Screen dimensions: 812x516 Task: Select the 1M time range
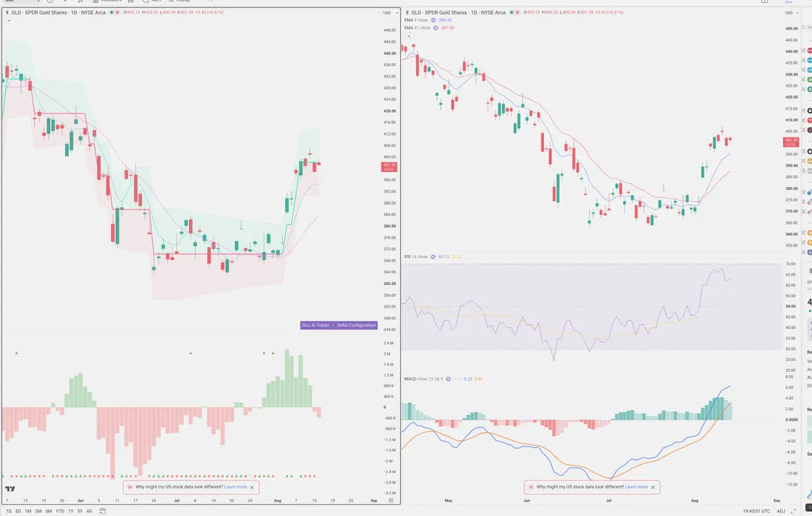(x=28, y=511)
